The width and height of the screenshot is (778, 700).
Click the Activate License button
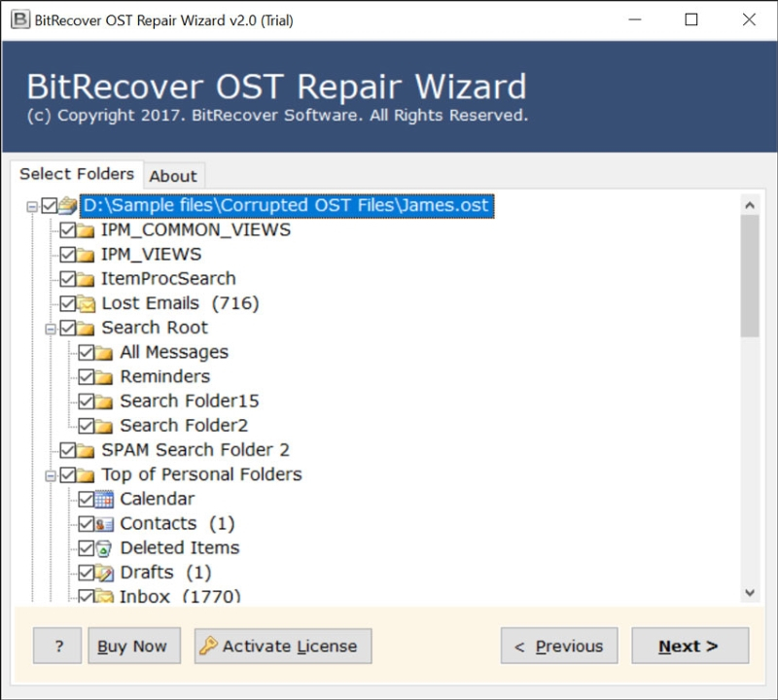pos(283,646)
